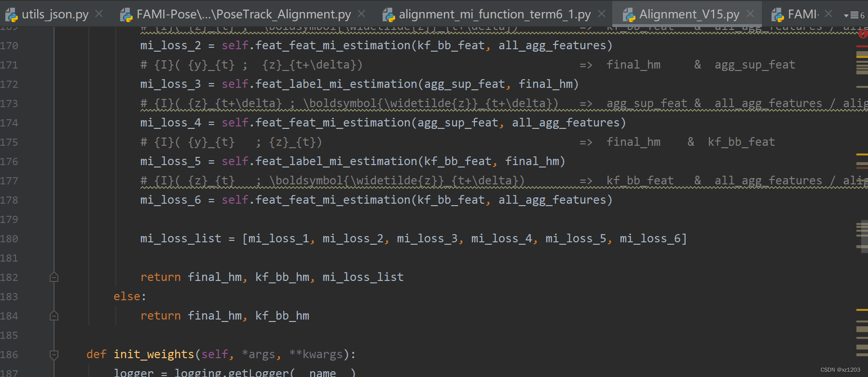The height and width of the screenshot is (377, 868).
Task: Open the hidden tabs dropdown list
Action: click(854, 15)
